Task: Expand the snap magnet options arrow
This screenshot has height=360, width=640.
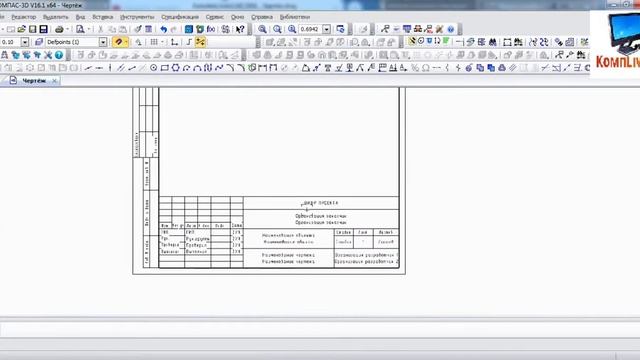Action: 126,42
